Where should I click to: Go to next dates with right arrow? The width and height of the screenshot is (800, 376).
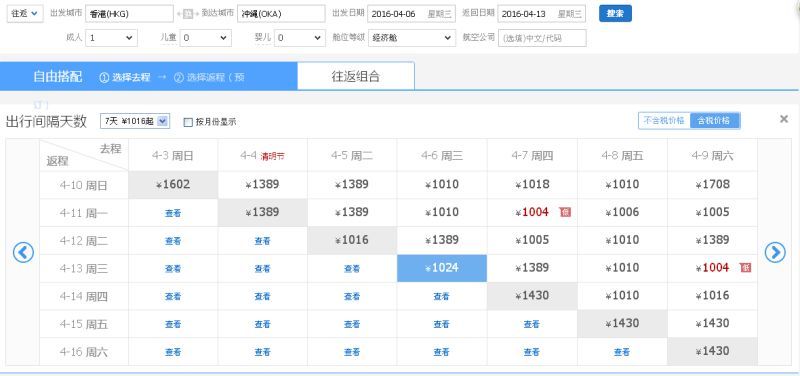click(x=775, y=253)
